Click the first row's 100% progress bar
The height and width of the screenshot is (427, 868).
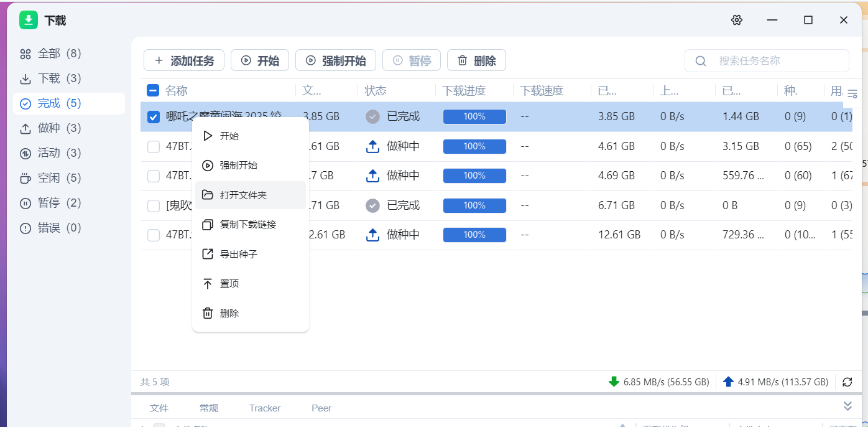coord(474,116)
